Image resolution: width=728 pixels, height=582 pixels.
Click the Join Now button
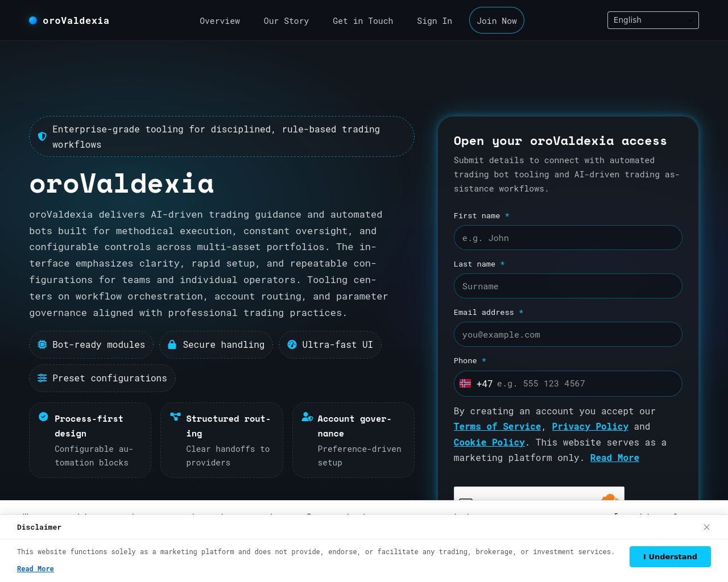click(497, 20)
